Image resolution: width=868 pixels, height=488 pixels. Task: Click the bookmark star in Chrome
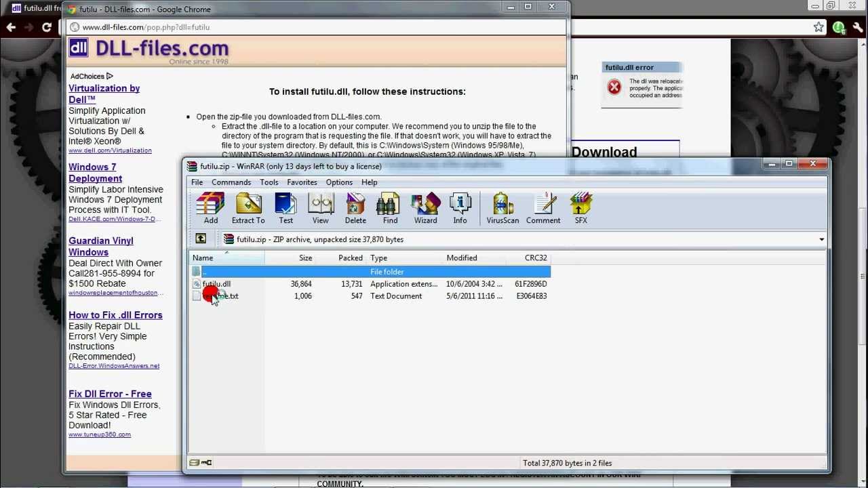(818, 28)
